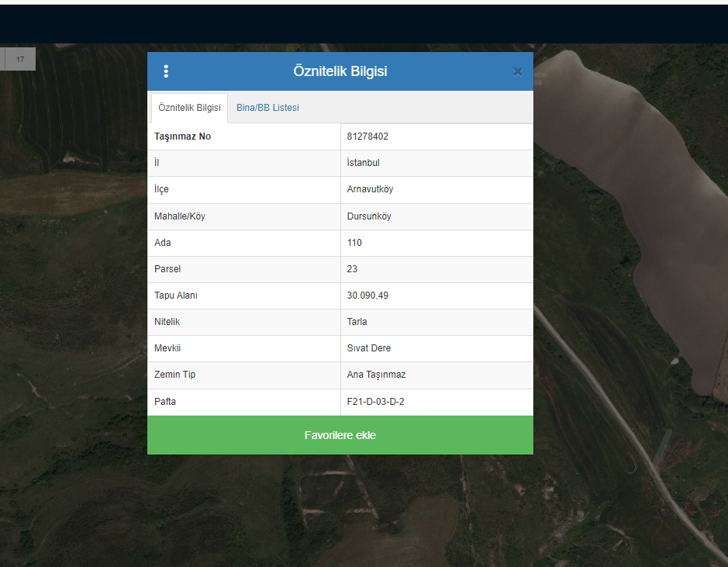Click the Mahalle/Köy row label
Screen dimensions: 728x567
click(x=179, y=216)
